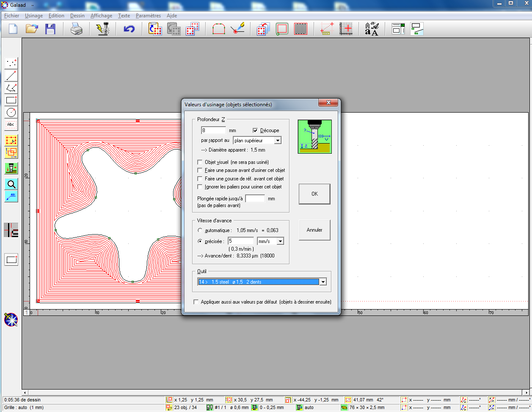Image resolution: width=532 pixels, height=412 pixels.
Task: Undo last action with blue arrow
Action: pos(129,29)
